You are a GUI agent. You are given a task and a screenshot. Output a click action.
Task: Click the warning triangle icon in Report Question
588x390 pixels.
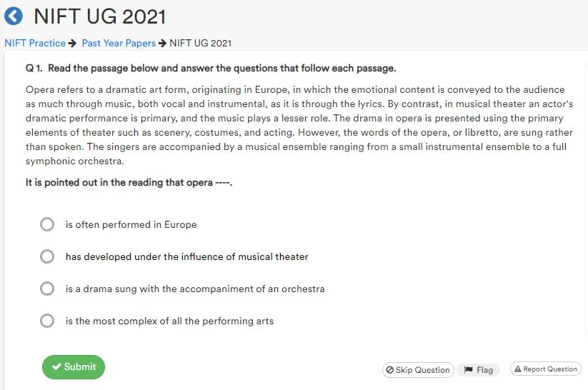[517, 369]
